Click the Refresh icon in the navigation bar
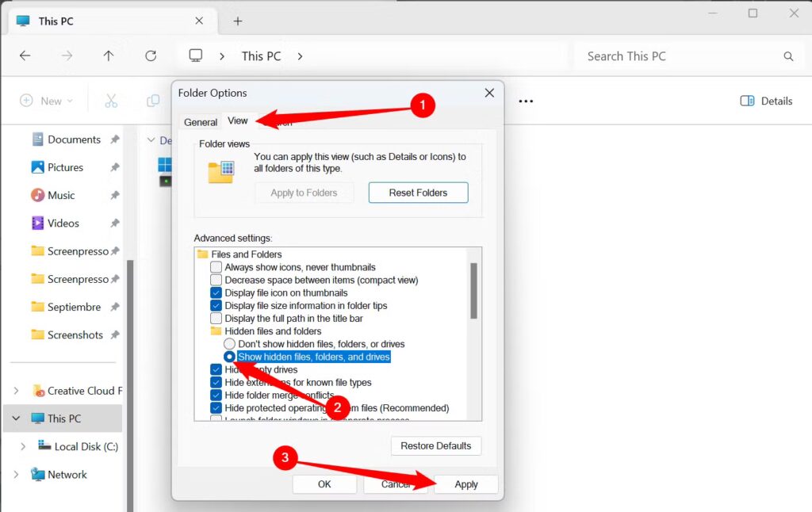 coord(151,55)
